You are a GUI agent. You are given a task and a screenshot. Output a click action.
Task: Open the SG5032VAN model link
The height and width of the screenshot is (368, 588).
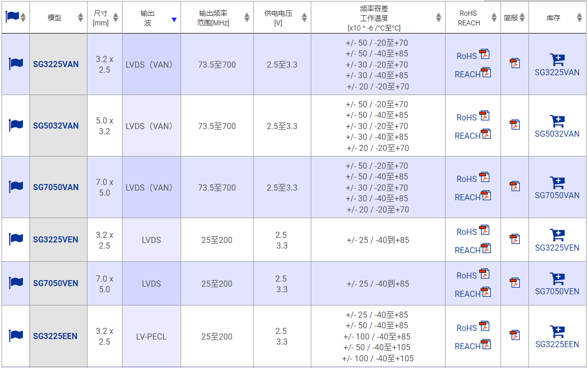(x=56, y=126)
